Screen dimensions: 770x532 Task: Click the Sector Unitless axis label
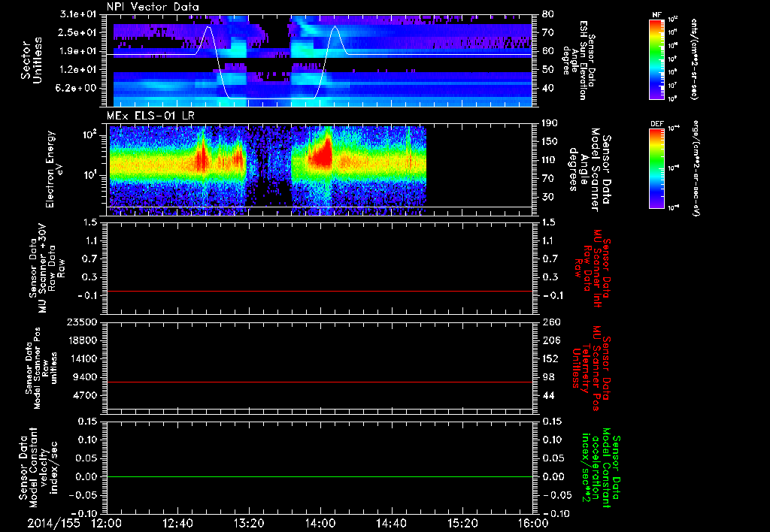pyautogui.click(x=32, y=60)
